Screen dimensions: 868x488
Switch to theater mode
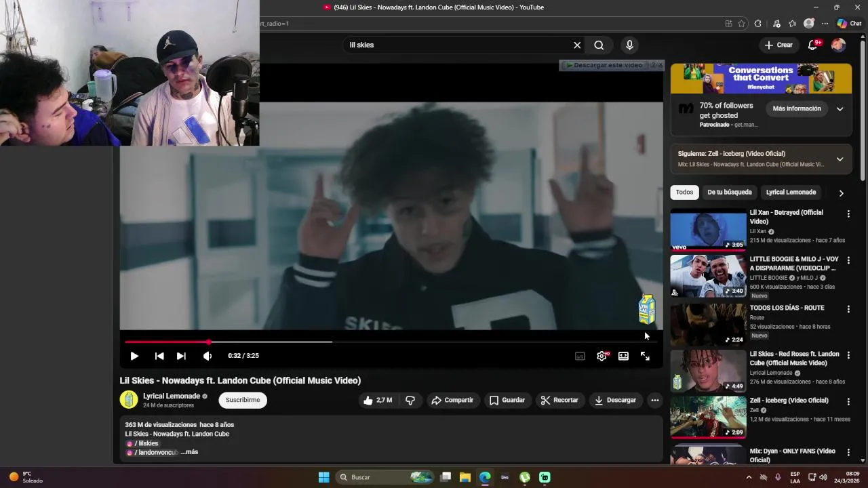(x=623, y=356)
